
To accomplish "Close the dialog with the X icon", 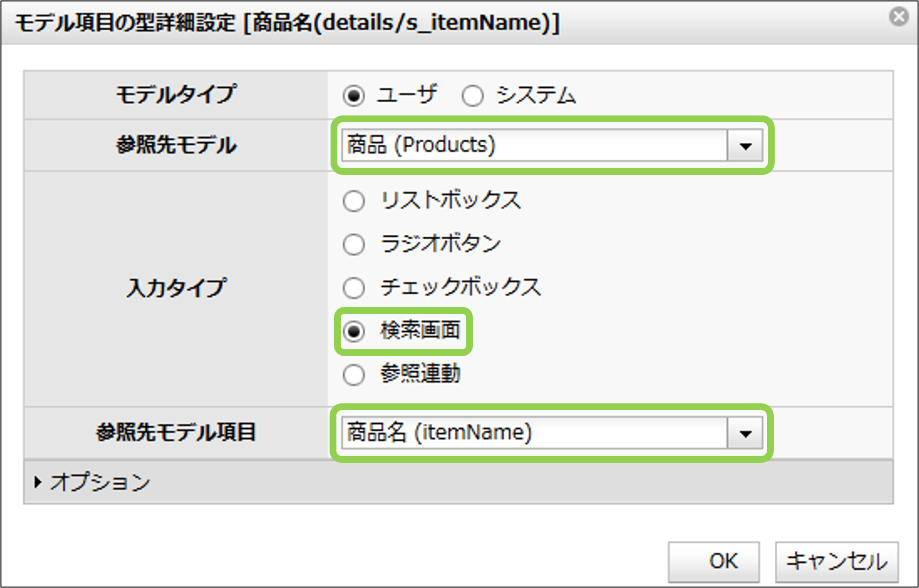I will click(x=899, y=17).
